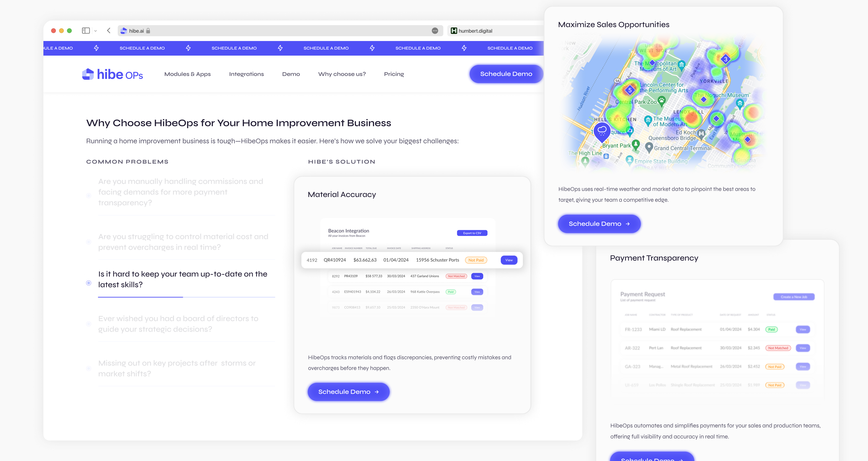Click View for invoice QR410924
Screen dimensions: 868x461
click(509, 260)
